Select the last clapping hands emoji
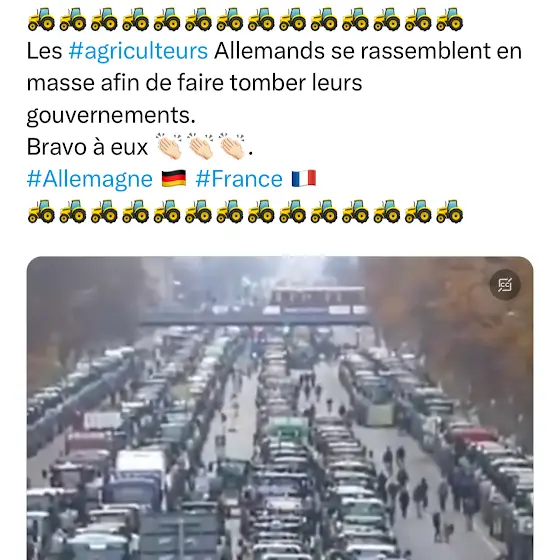The height and width of the screenshot is (560, 560). tap(232, 146)
